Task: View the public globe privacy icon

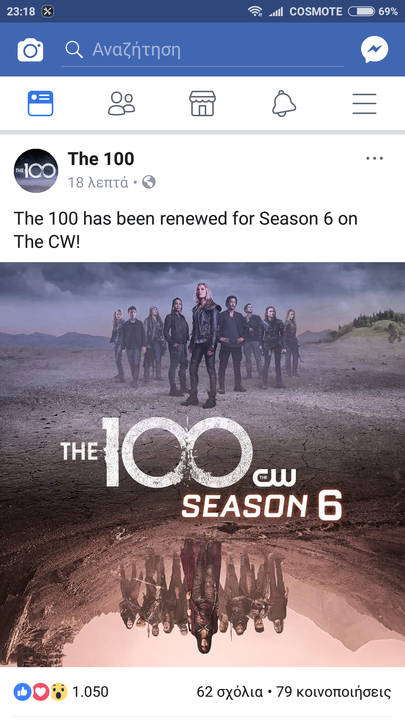Action: pyautogui.click(x=149, y=183)
